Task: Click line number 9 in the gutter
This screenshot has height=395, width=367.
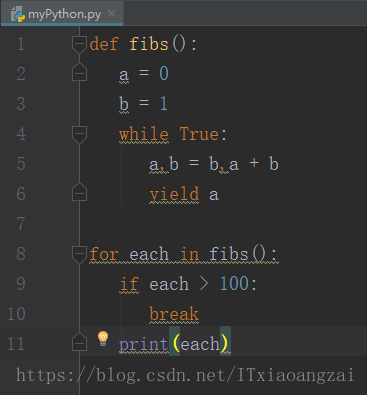Action: click(21, 284)
